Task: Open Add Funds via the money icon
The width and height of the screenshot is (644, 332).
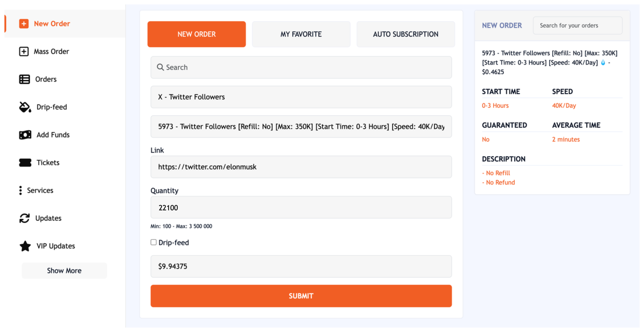Action: [x=25, y=135]
